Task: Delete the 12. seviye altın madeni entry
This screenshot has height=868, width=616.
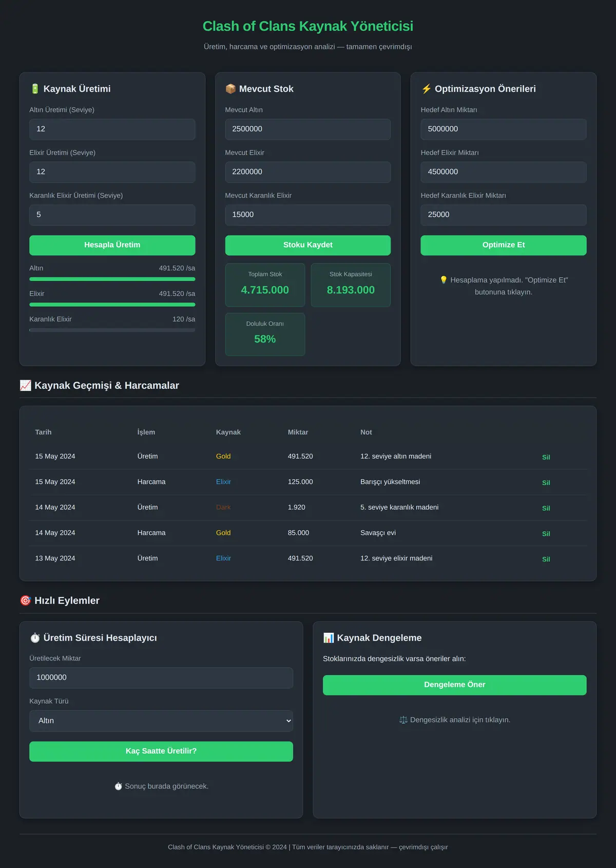Action: pos(546,457)
